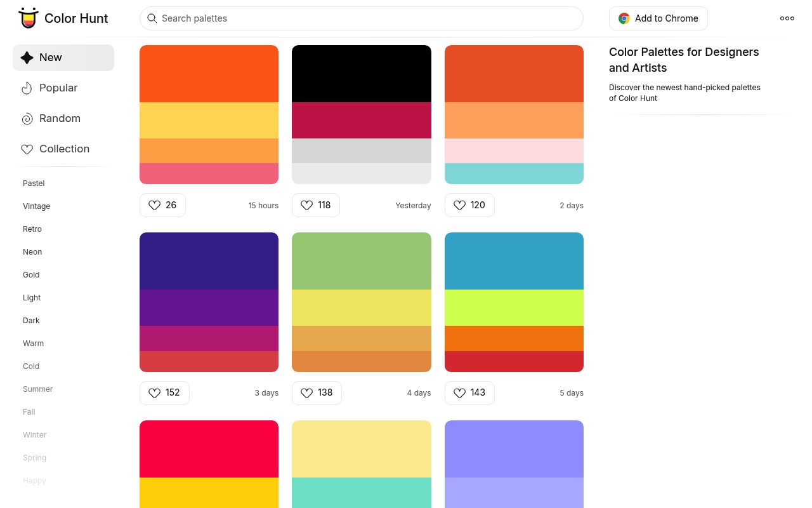The image size is (812, 508).
Task: Like the palette with 143 likes
Action: (x=469, y=393)
